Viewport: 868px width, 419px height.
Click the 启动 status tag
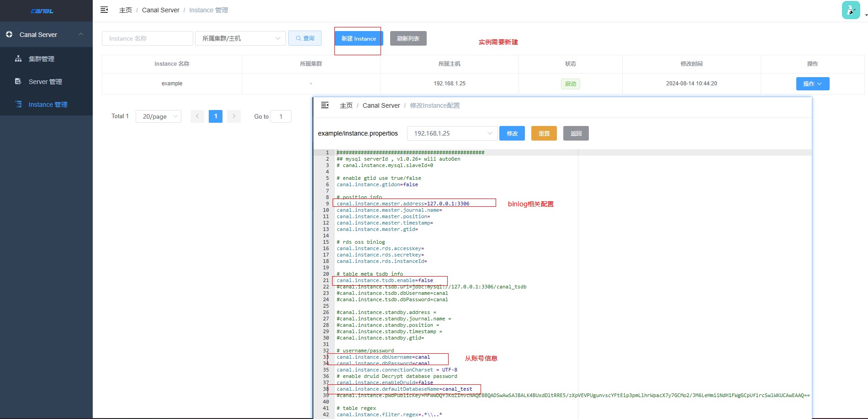click(x=571, y=84)
